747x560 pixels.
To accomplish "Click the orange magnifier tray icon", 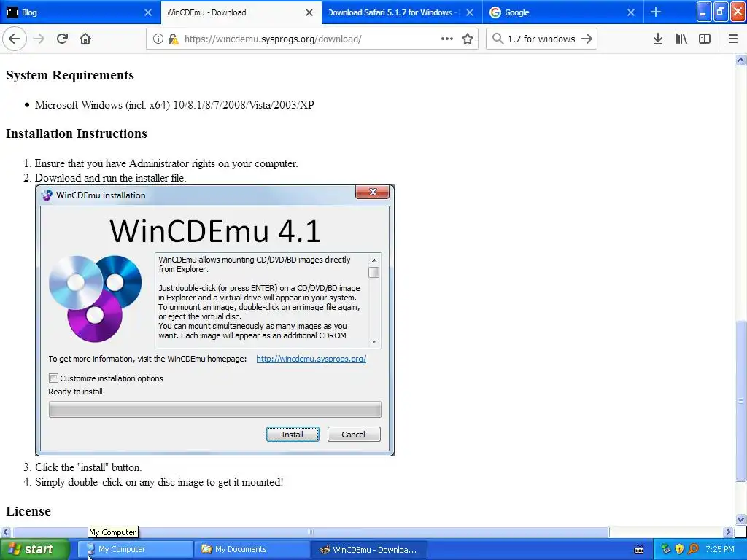I will pyautogui.click(x=693, y=549).
